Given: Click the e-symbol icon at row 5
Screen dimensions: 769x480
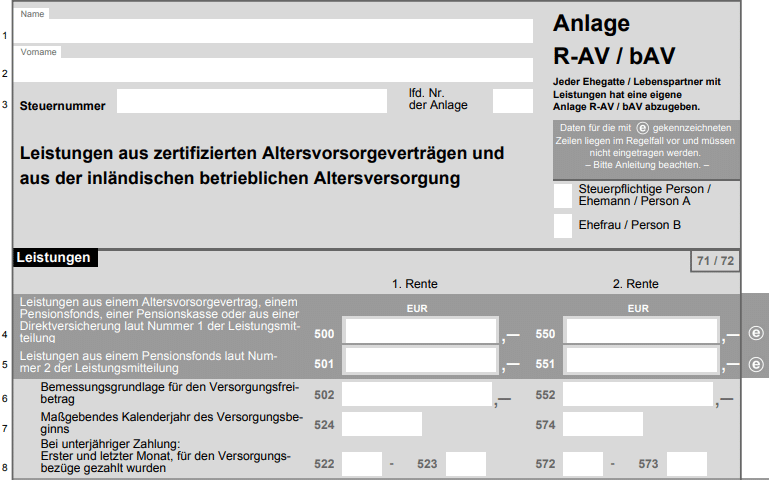Looking at the screenshot, I should click(756, 363).
